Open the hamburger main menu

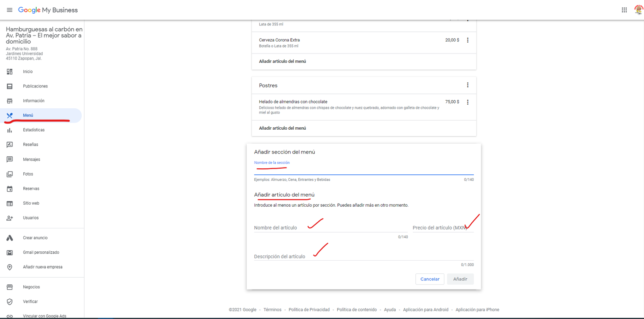pos(10,10)
